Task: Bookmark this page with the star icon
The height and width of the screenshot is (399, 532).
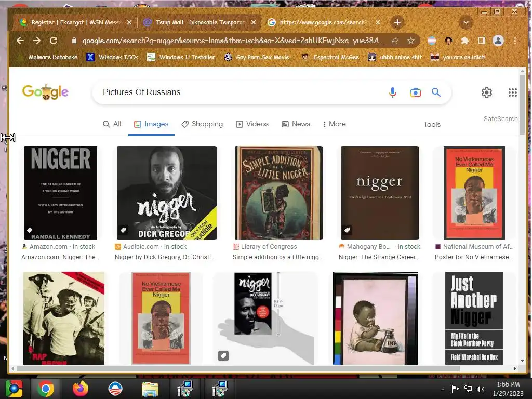Action: tap(411, 41)
